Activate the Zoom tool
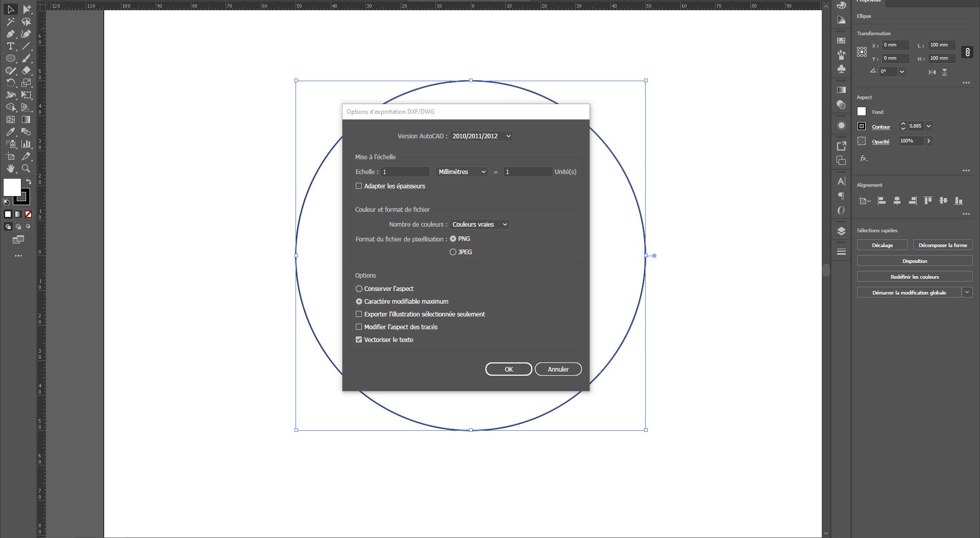The width and height of the screenshot is (980, 538). click(27, 168)
